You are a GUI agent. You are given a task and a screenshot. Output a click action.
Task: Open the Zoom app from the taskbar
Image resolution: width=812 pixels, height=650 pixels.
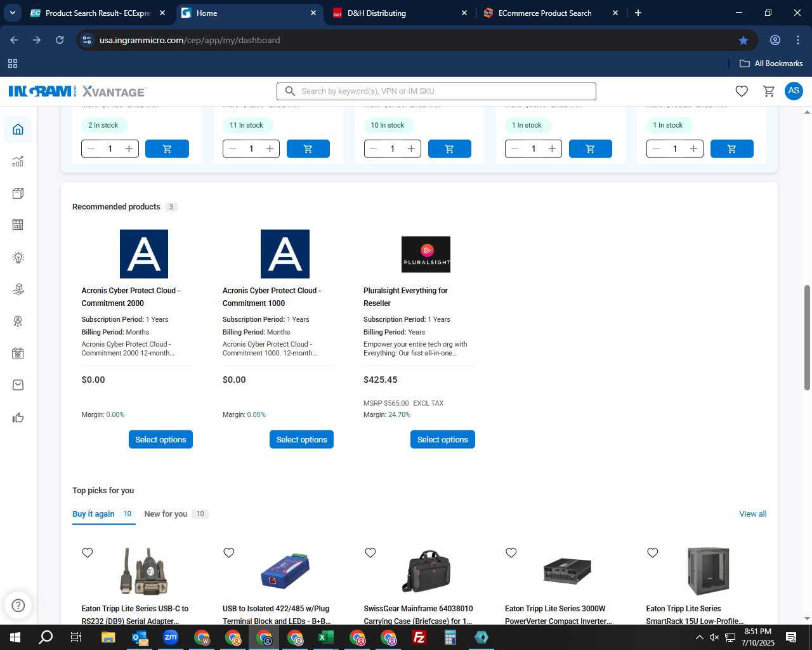[171, 637]
